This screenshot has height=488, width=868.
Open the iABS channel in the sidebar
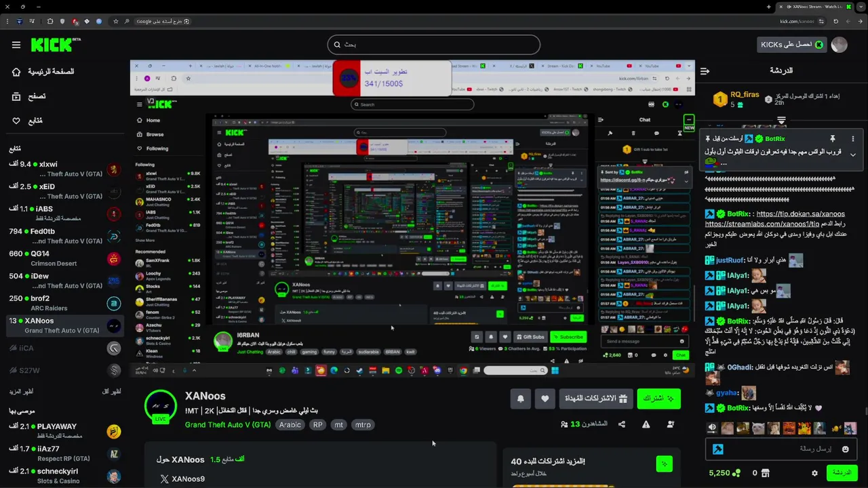65,213
